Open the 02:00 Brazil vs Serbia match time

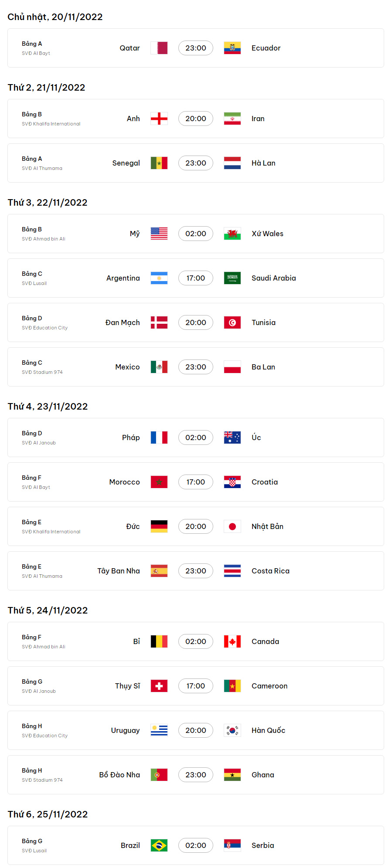coord(196,845)
